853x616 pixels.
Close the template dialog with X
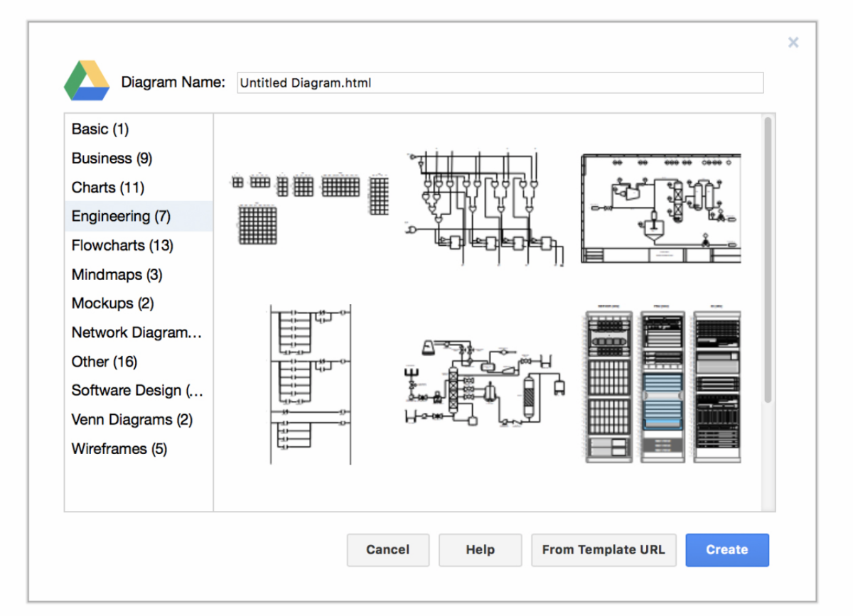(793, 43)
